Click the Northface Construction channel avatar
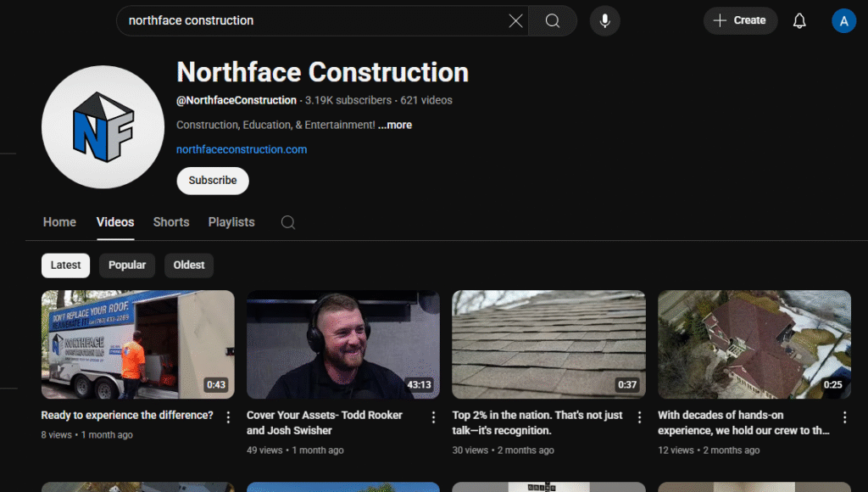Viewport: 868px width, 492px height. pyautogui.click(x=102, y=126)
